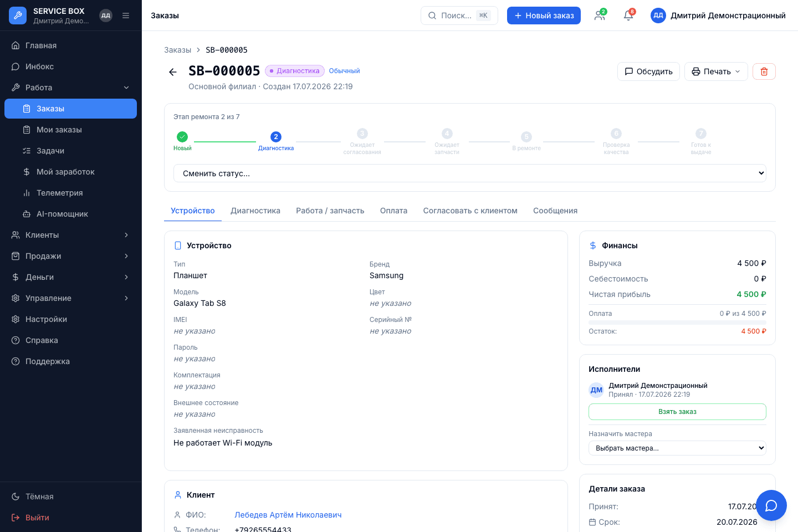Click step 3 'Ожидает согласования' circle
798x532 pixels.
click(362, 134)
